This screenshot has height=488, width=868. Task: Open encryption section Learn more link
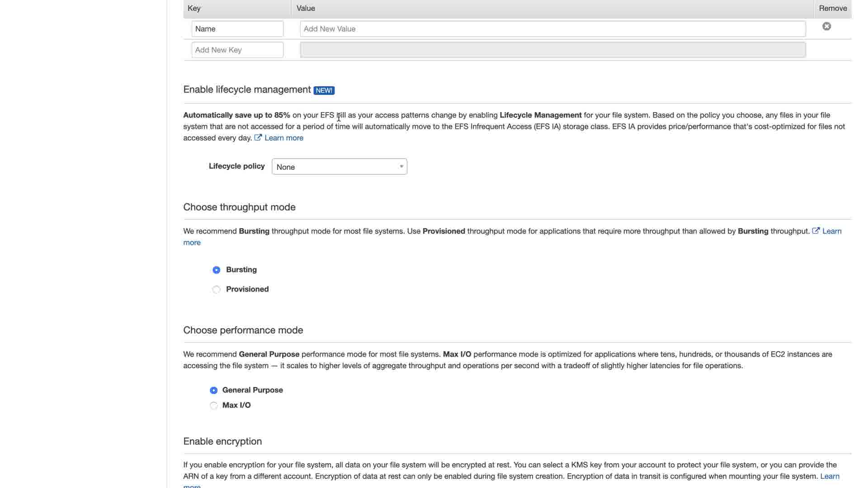(830, 476)
